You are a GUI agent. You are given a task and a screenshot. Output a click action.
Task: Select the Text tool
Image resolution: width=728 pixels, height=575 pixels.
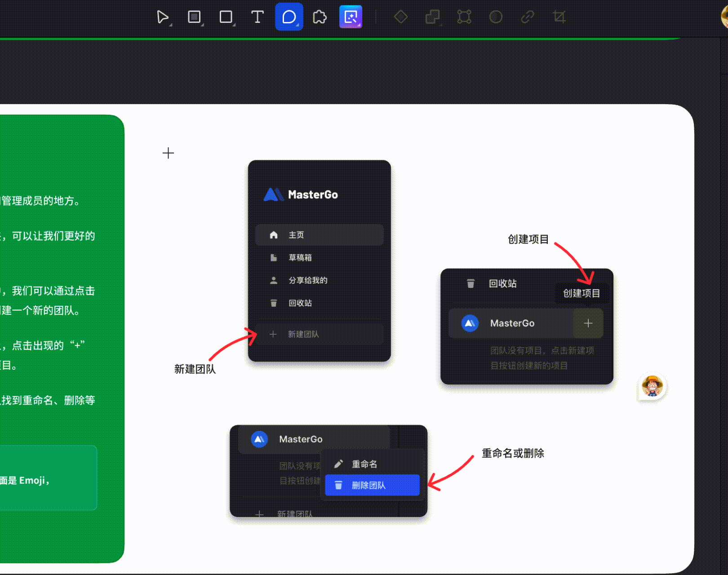257,17
